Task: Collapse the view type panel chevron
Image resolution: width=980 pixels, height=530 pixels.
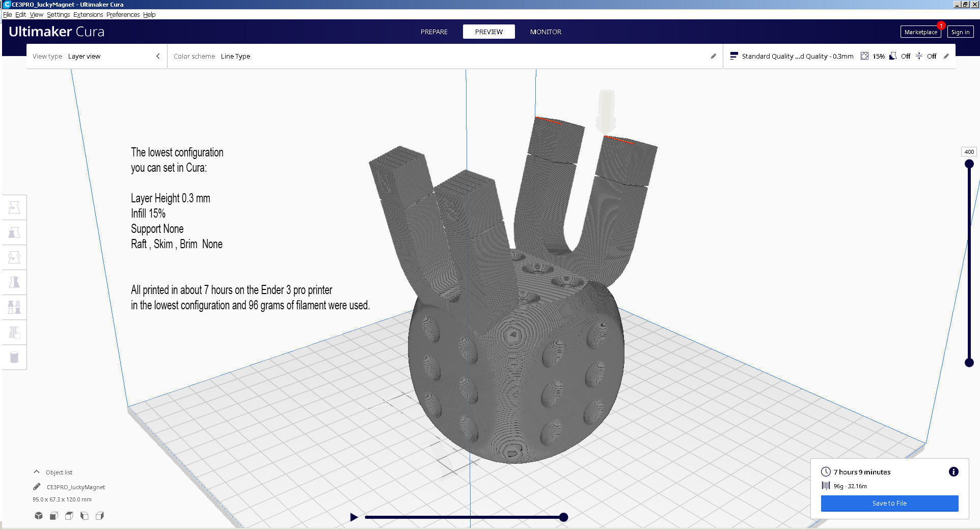Action: (x=158, y=56)
